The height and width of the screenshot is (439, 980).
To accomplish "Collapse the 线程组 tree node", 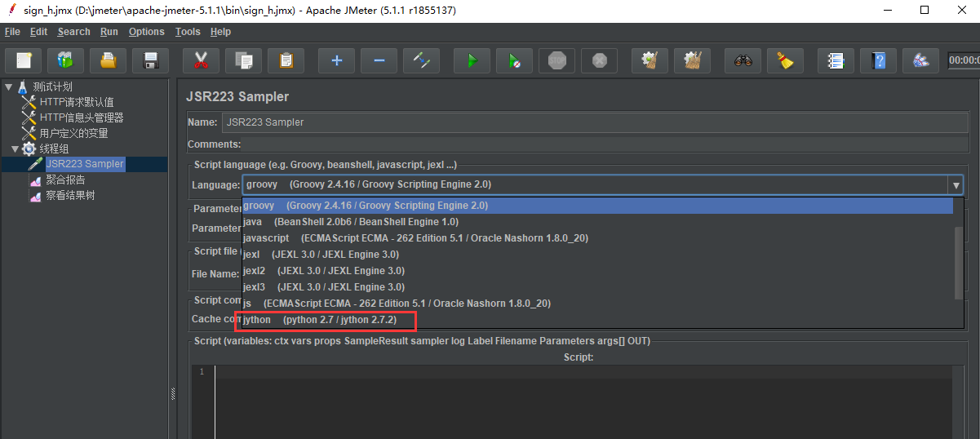I will click(x=15, y=149).
